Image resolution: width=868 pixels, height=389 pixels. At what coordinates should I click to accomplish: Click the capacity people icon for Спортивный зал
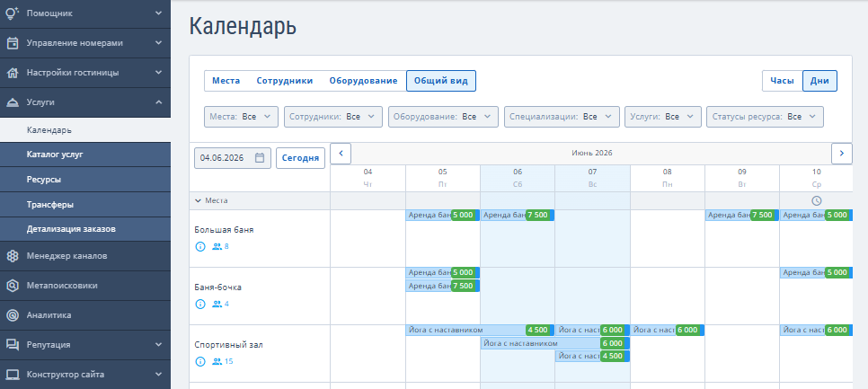[x=217, y=361]
